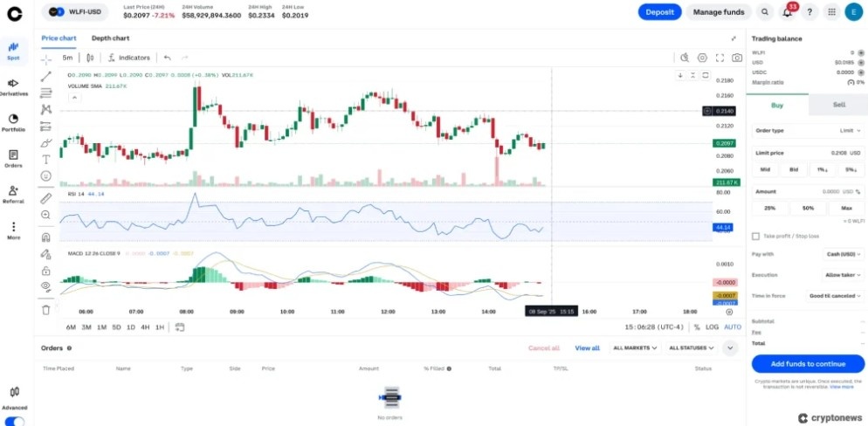Expand the Order type Limit dropdown
The height and width of the screenshot is (426, 868).
(845, 130)
